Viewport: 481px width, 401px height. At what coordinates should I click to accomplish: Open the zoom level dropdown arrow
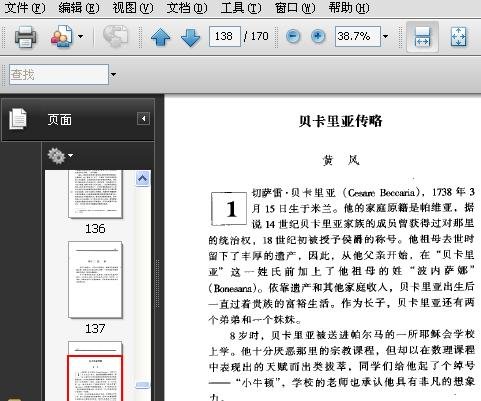tap(385, 36)
